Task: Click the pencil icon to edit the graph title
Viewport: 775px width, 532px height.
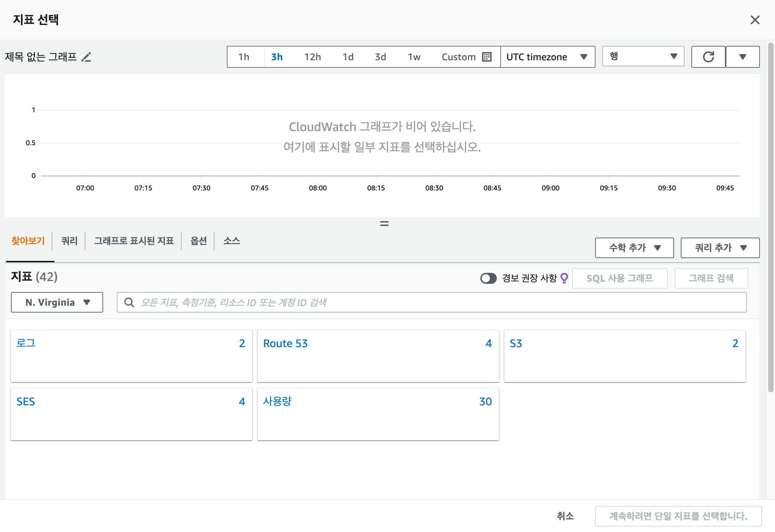Action: tap(86, 57)
